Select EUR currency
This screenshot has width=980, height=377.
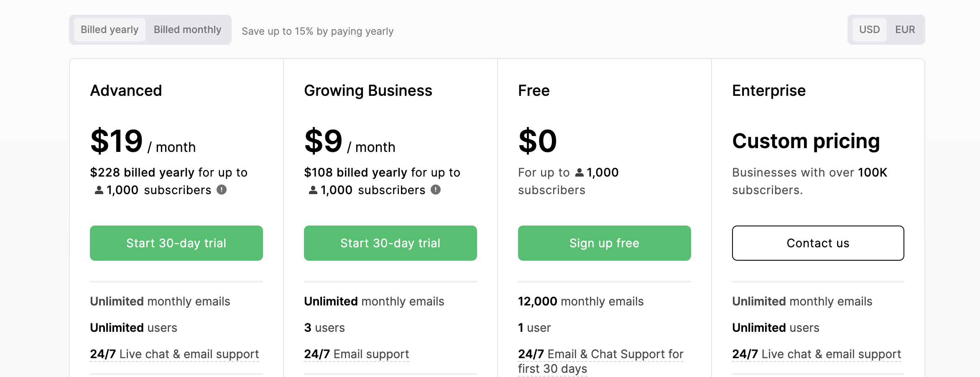pyautogui.click(x=905, y=30)
